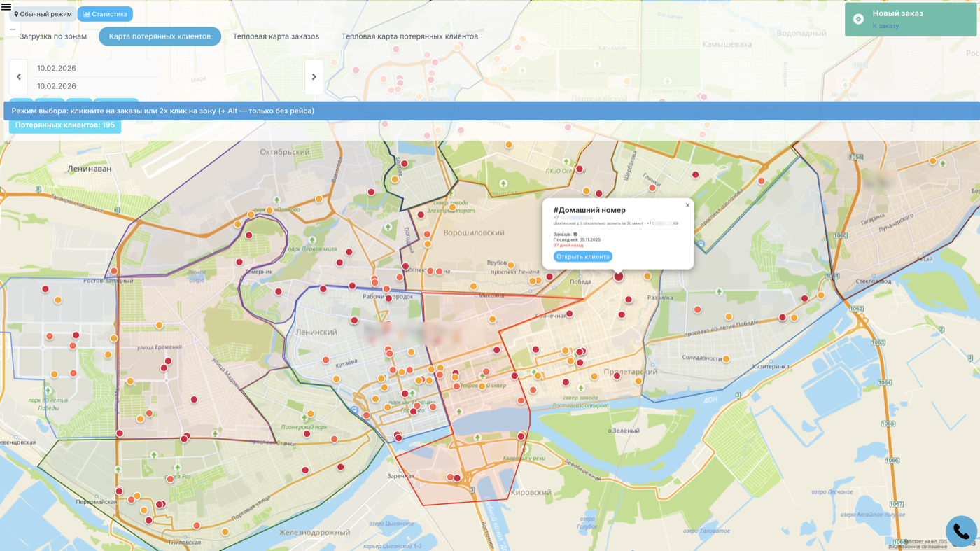The width and height of the screenshot is (980, 551).
Task: Open the Загрузка по зонам tab
Action: [x=53, y=36]
